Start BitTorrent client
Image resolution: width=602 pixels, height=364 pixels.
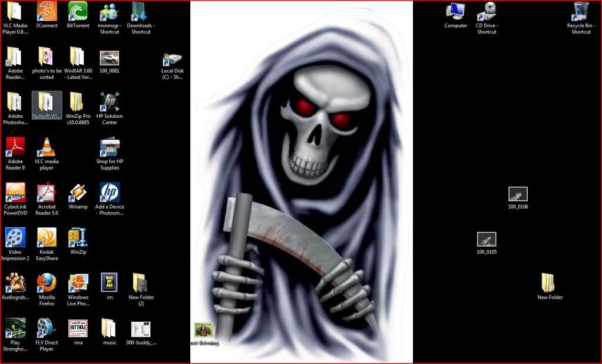click(78, 11)
